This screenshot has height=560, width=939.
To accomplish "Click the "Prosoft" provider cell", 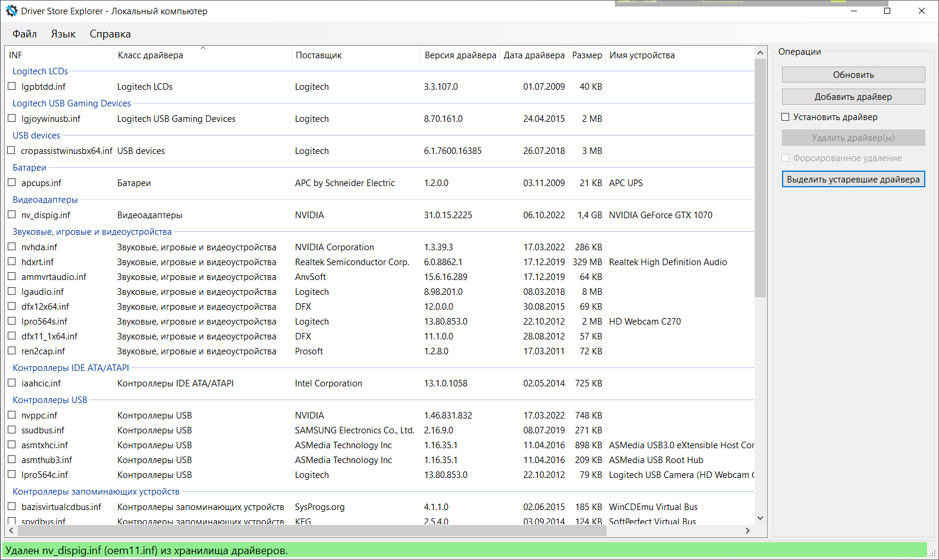I will (x=309, y=351).
